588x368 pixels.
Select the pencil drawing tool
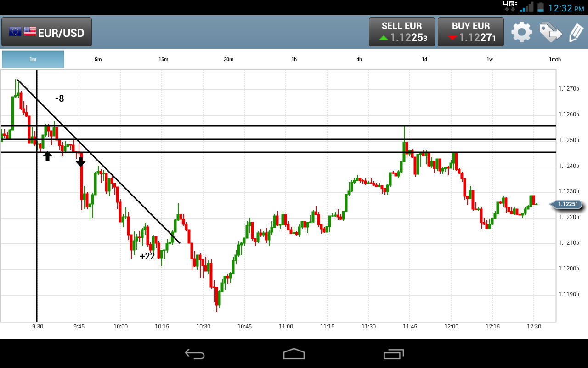coord(576,32)
